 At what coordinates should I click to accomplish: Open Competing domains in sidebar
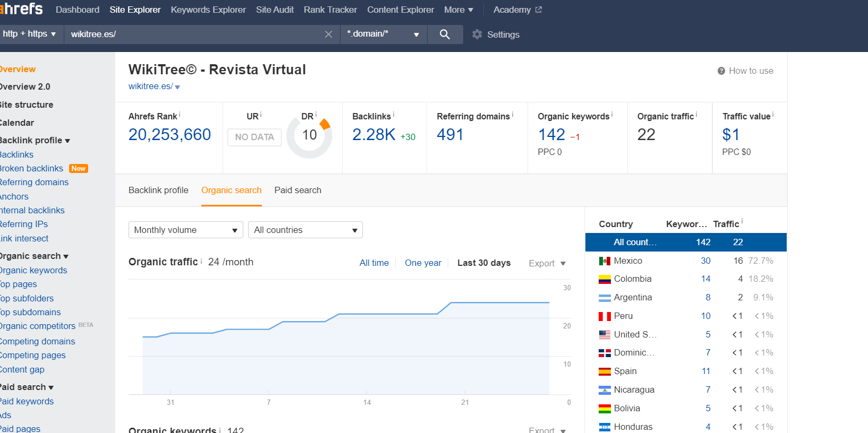click(37, 341)
